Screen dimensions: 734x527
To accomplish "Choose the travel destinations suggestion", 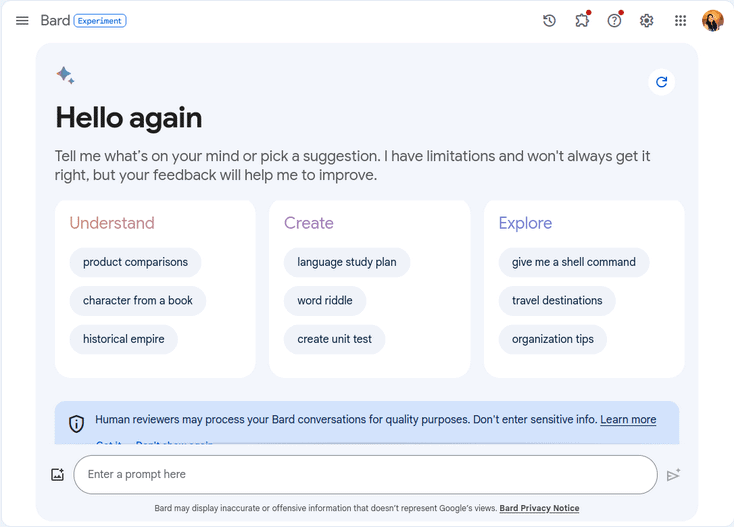I will point(557,300).
